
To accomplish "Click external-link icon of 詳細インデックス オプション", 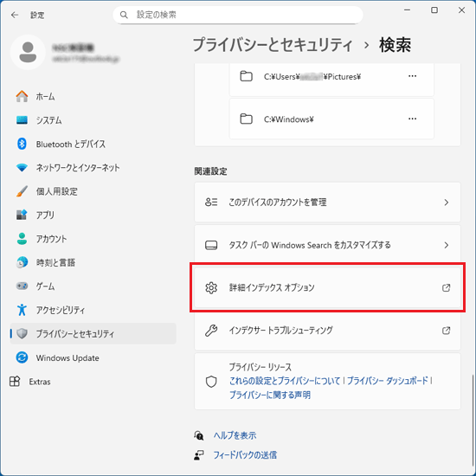I will point(446,287).
